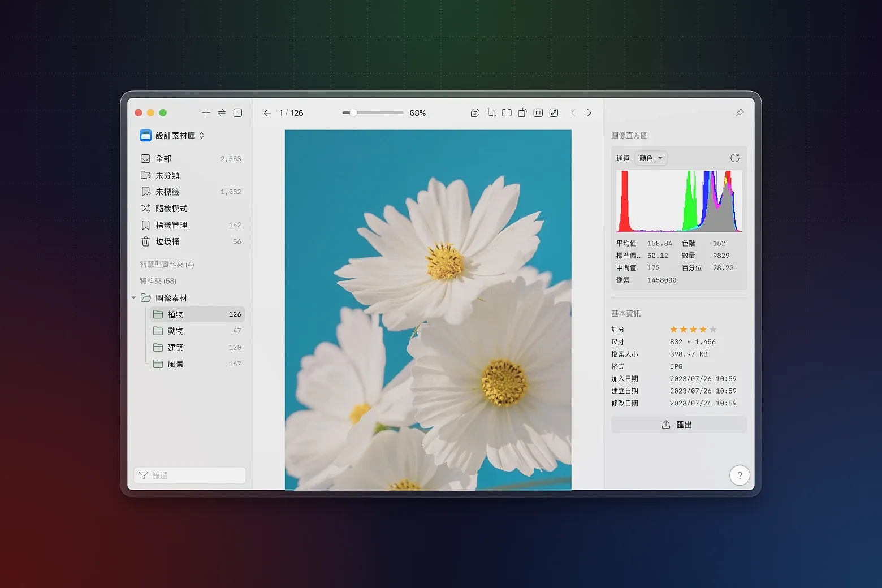The height and width of the screenshot is (588, 882).
Task: Click the 篩選 filter input field
Action: (189, 475)
